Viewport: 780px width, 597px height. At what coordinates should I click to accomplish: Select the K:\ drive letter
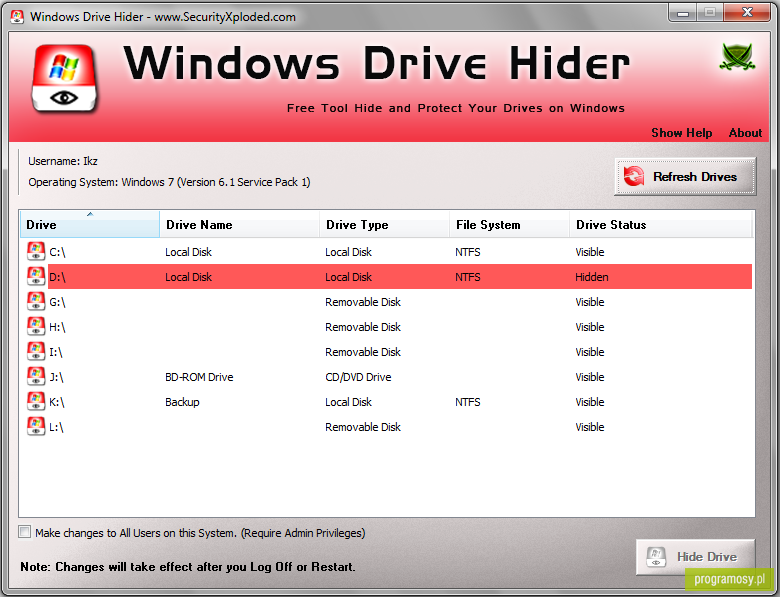point(57,402)
